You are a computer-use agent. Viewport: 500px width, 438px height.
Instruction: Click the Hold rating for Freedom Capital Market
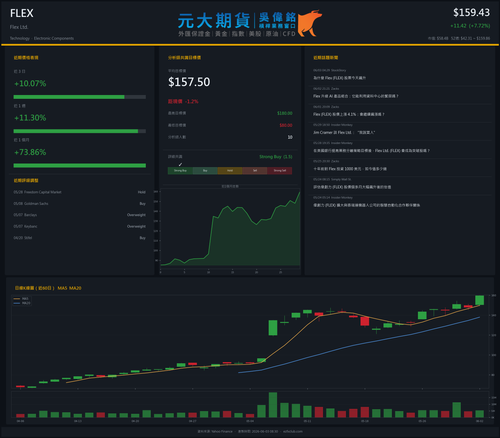tap(142, 192)
